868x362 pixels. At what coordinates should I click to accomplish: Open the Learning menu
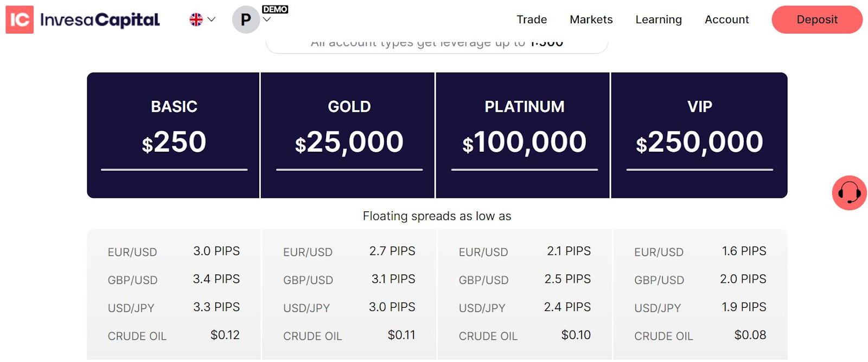[x=658, y=20]
